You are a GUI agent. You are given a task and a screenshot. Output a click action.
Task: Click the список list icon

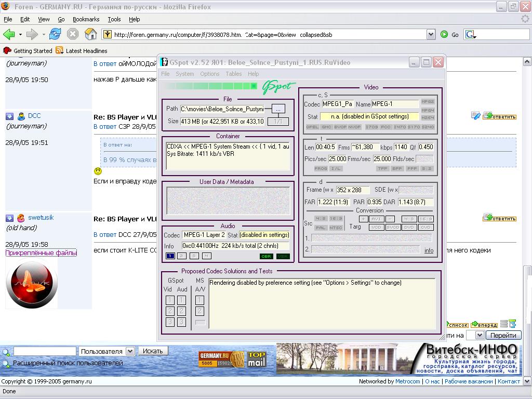pos(457,325)
